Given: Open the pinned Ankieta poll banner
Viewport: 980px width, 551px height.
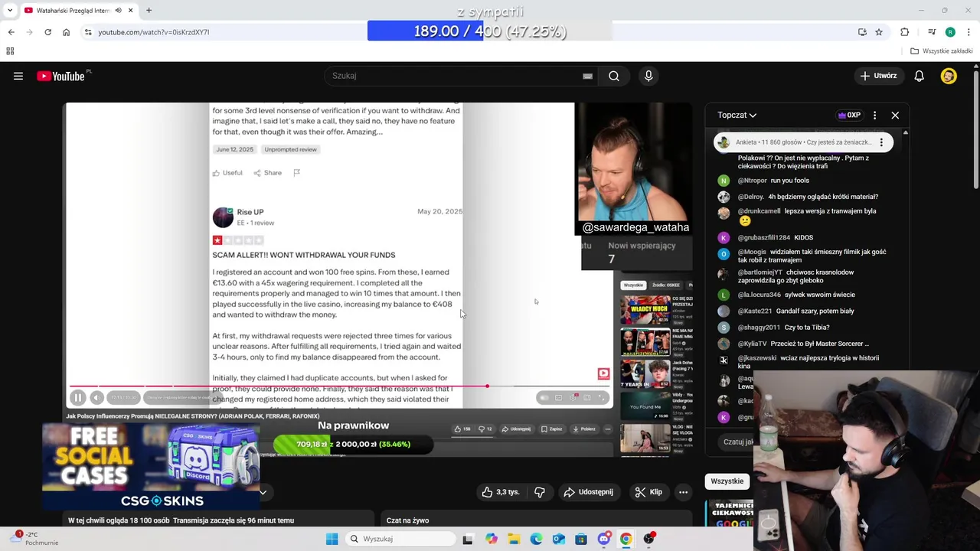Looking at the screenshot, I should click(802, 142).
